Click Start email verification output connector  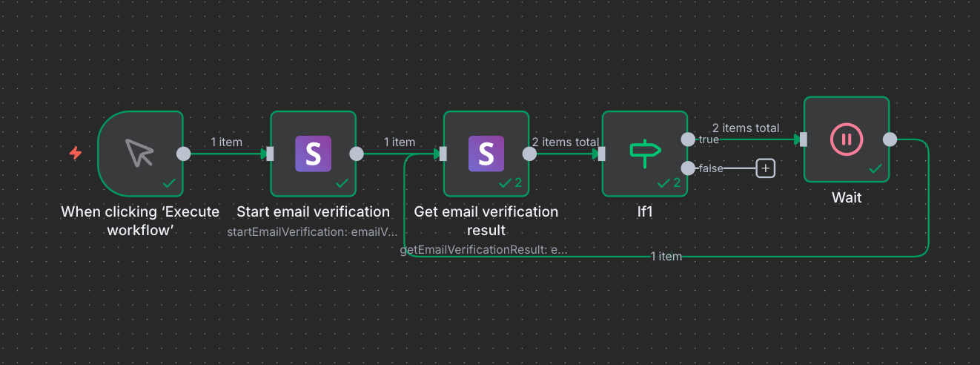tap(357, 154)
